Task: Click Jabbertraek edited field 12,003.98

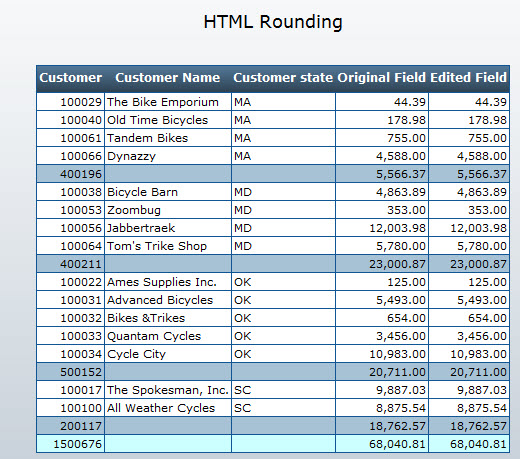Action: click(x=469, y=228)
